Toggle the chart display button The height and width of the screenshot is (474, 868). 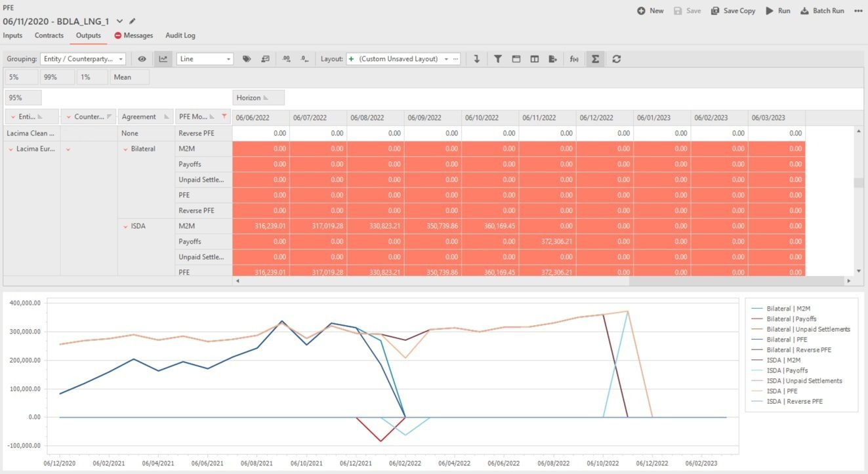coord(163,59)
